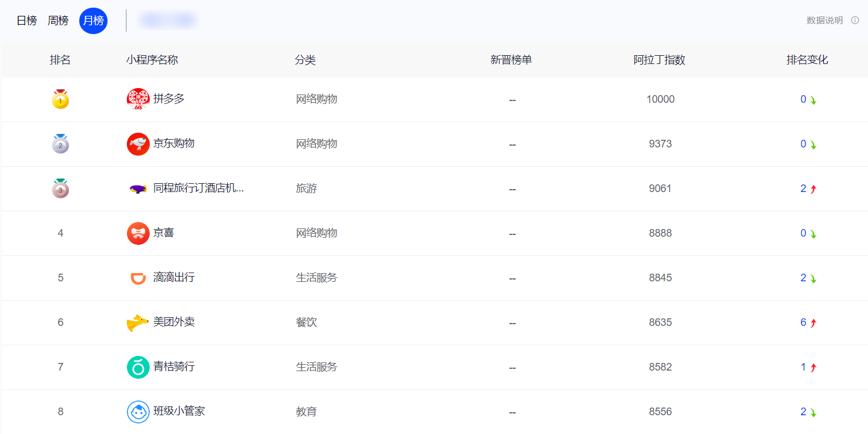Click the index value 8845
This screenshot has height=434, width=868.
[x=661, y=278]
